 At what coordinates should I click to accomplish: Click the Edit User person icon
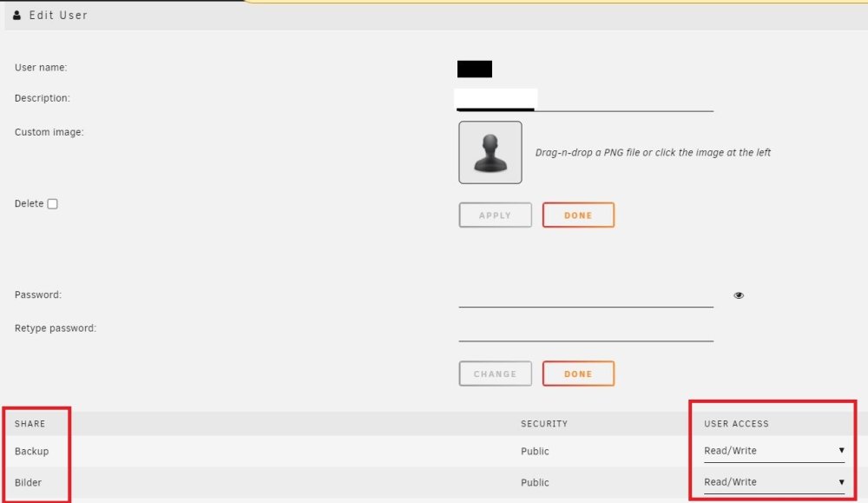16,15
